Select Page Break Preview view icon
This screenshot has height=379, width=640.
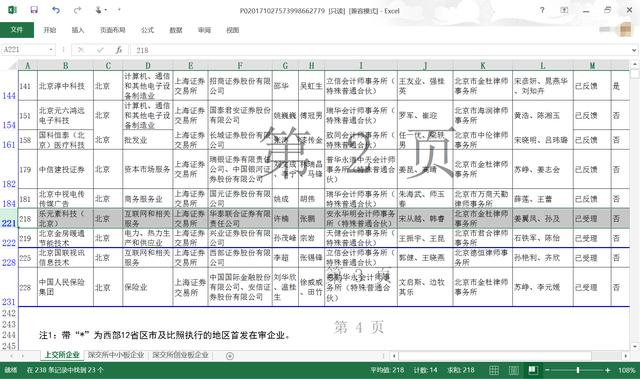pos(533,370)
